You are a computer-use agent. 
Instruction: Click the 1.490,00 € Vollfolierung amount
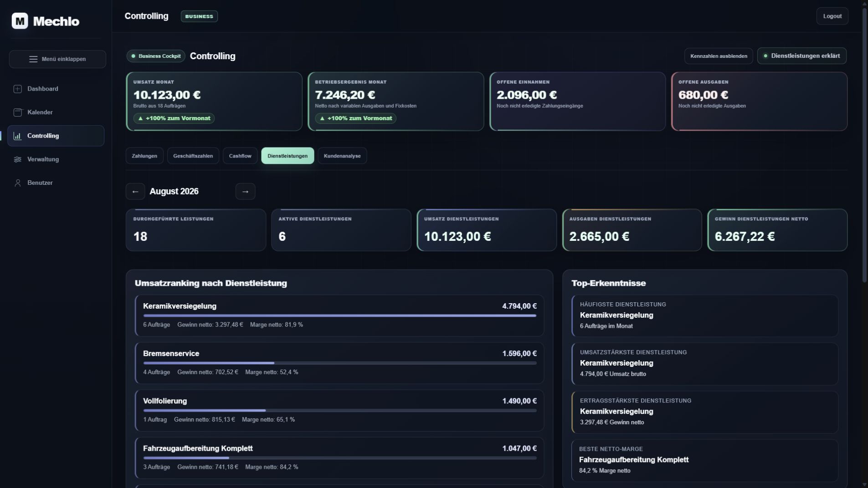(519, 401)
